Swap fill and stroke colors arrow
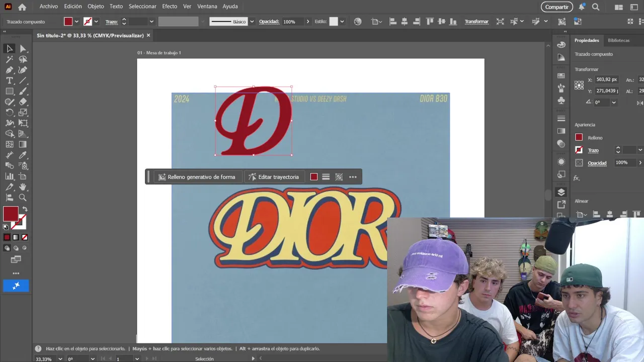The height and width of the screenshot is (362, 644). pos(25,209)
